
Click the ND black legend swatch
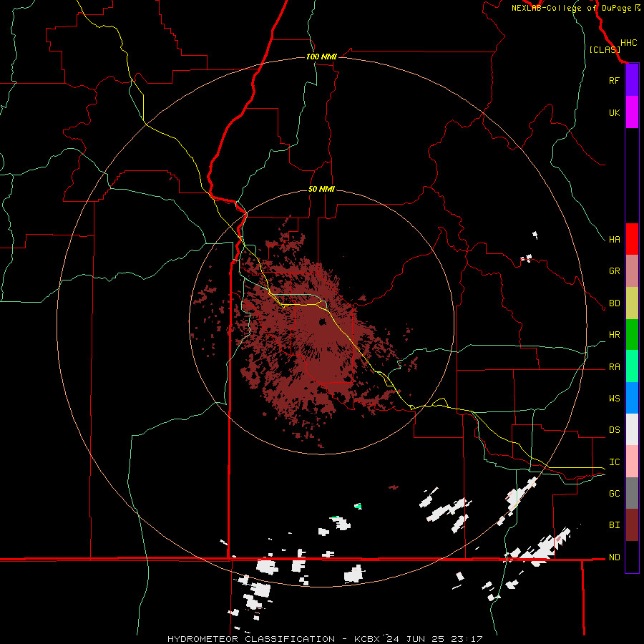(x=632, y=557)
